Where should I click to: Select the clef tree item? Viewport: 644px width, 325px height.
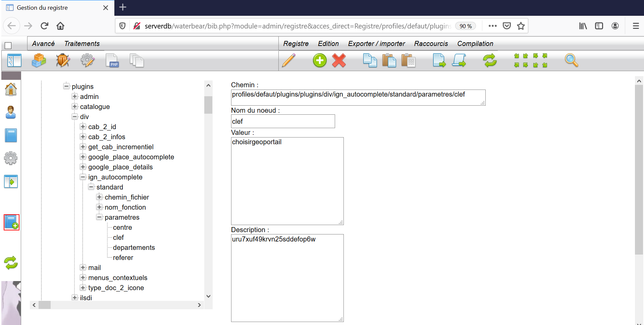click(118, 237)
